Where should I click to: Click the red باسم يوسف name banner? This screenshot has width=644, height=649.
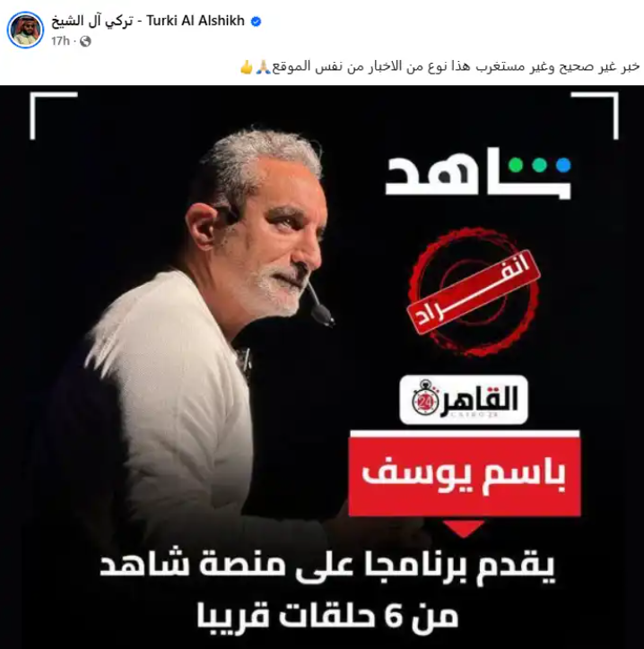pyautogui.click(x=465, y=473)
